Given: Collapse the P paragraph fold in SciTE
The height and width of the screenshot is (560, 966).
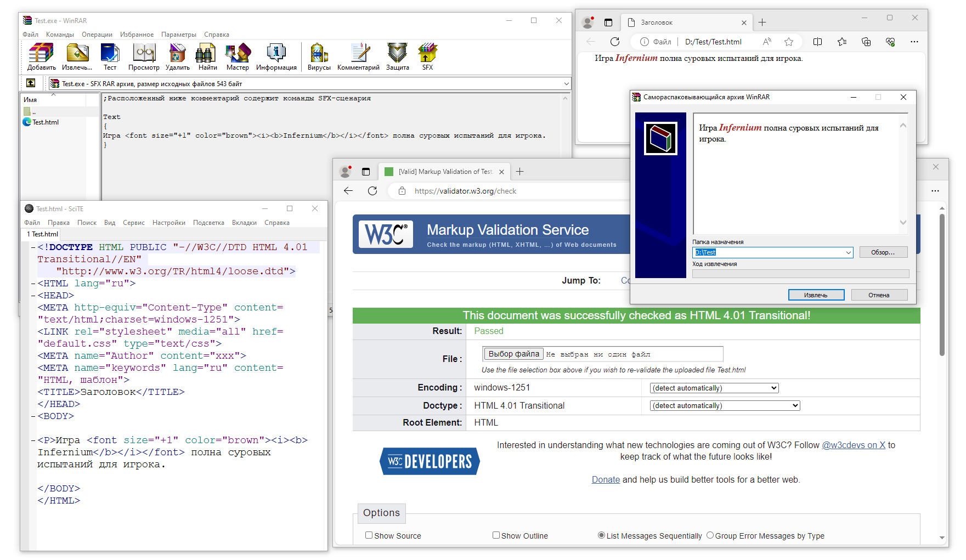Looking at the screenshot, I should (33, 440).
